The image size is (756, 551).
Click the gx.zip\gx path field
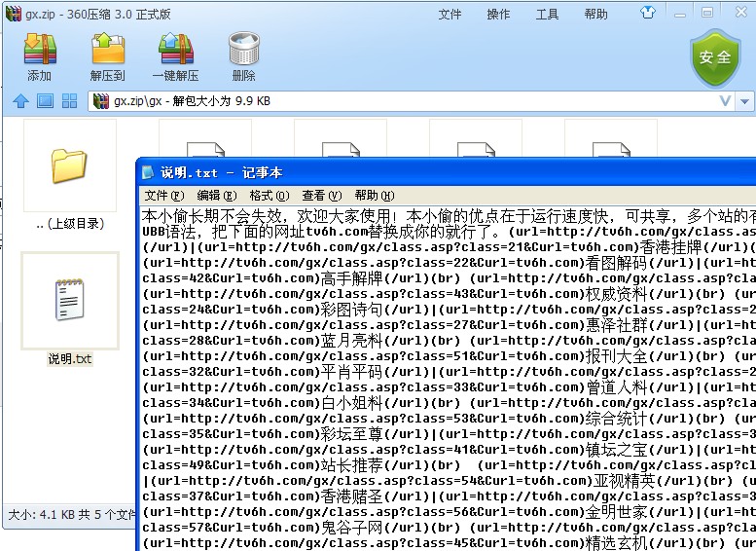click(413, 101)
